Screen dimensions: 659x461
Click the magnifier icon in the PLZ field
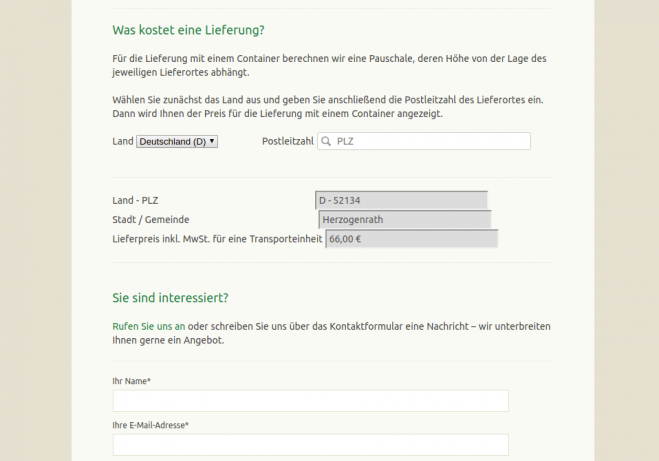coord(327,142)
